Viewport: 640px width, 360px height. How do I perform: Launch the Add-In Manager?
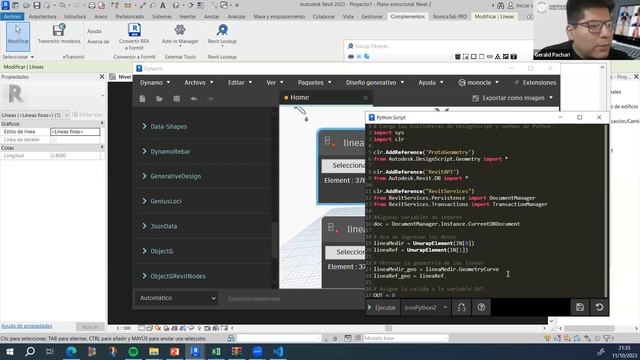coord(180,34)
